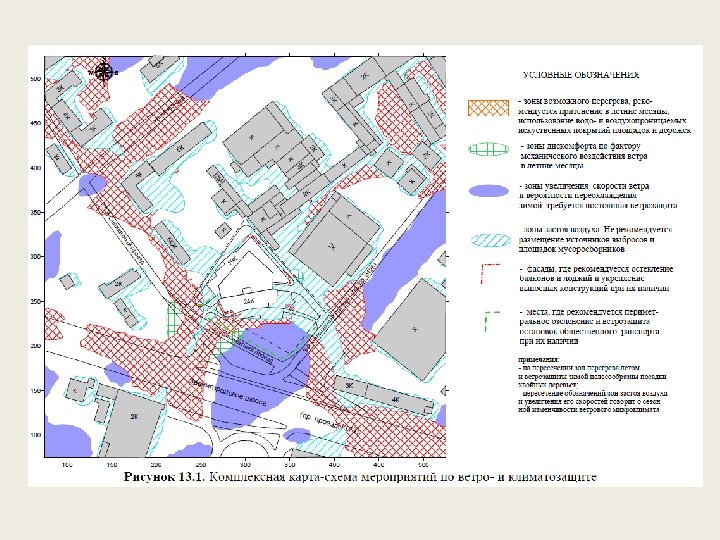This screenshot has width=720, height=540.
Task: Click the '24K' building label in the map center
Action: [x=248, y=301]
